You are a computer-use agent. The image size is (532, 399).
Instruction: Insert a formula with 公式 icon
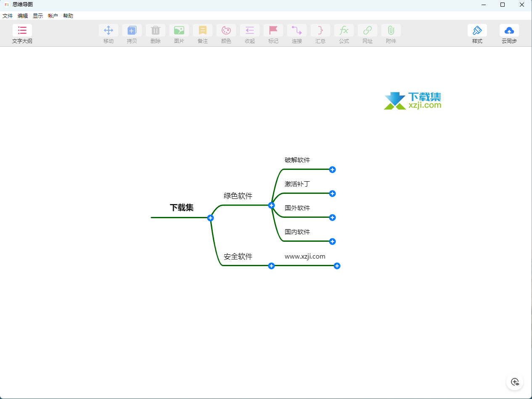(x=344, y=30)
